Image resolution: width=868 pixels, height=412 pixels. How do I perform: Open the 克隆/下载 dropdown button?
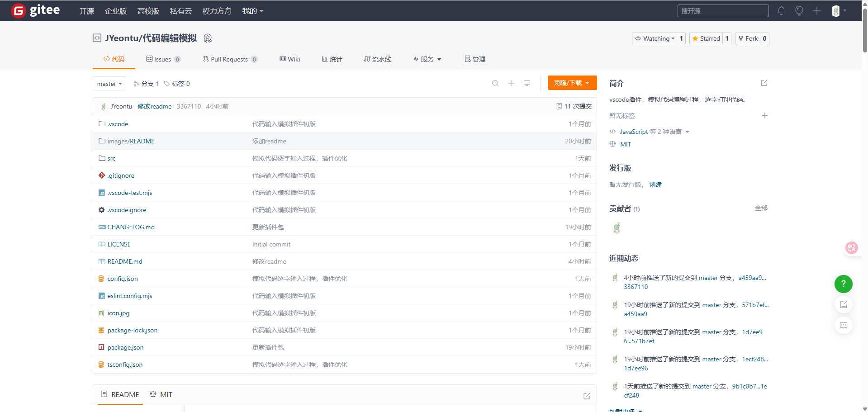click(573, 83)
